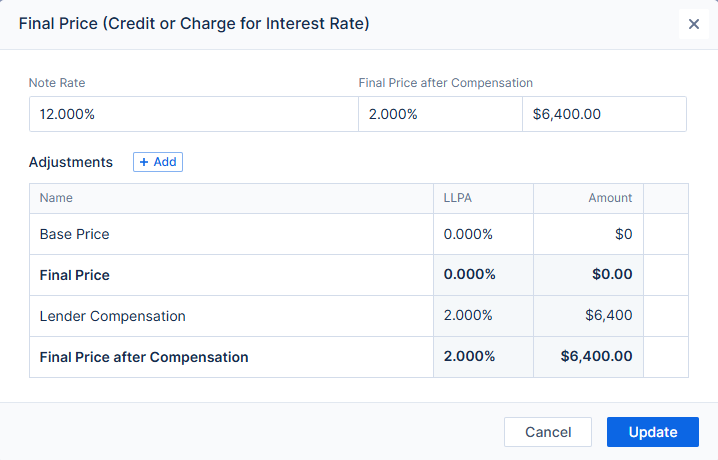This screenshot has height=460, width=718.
Task: Click Lender Compensation LLPA 2.000% cell
Action: tap(468, 316)
